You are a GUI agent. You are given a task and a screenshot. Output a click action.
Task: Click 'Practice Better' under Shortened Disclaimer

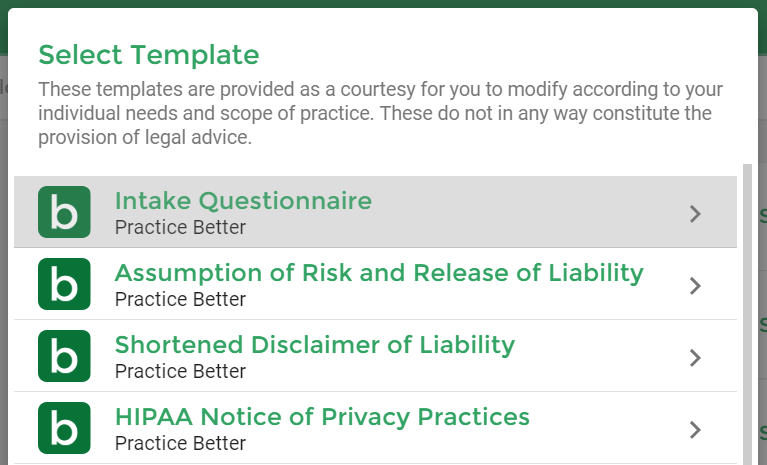(x=180, y=371)
